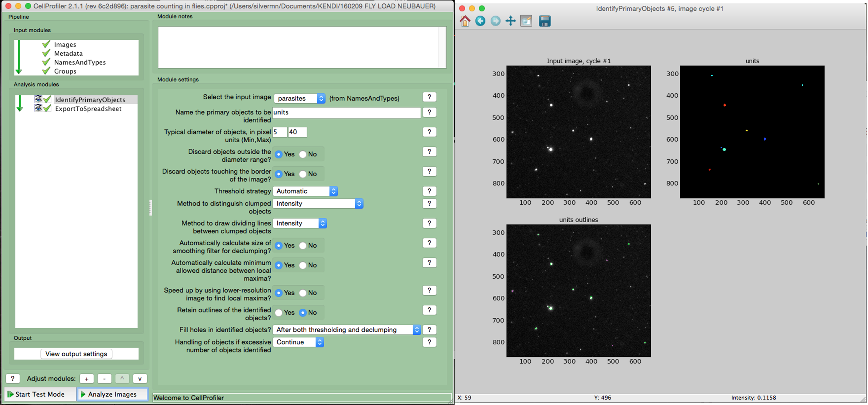The width and height of the screenshot is (868, 405).
Task: Select Yes for Retain outlines of objects
Action: 279,313
